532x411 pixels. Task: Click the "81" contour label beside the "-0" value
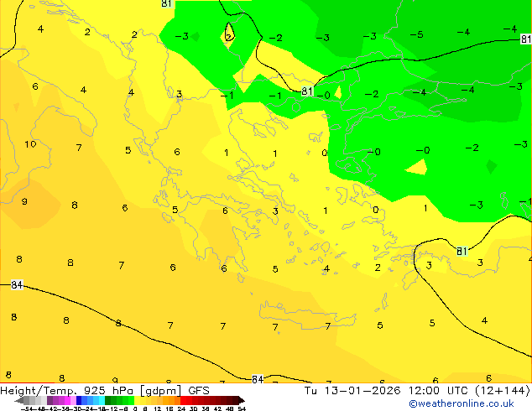pyautogui.click(x=307, y=91)
